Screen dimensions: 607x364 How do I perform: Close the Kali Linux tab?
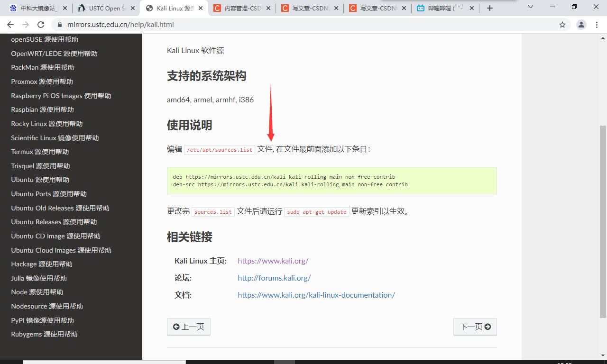coord(200,8)
